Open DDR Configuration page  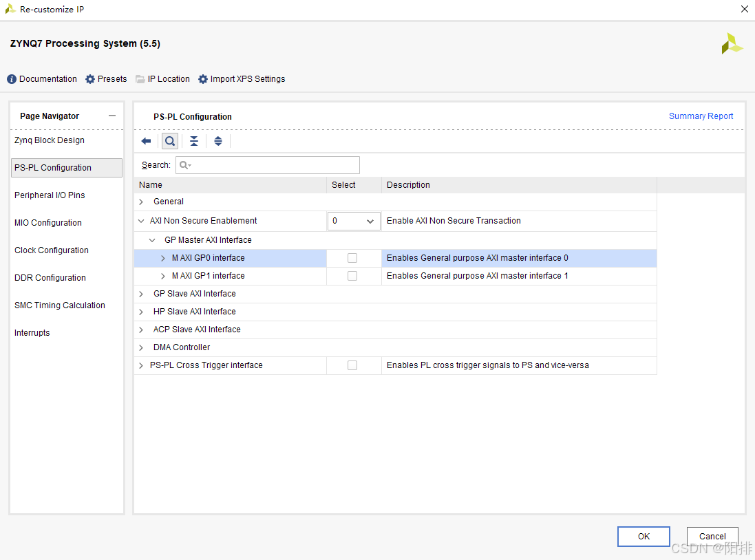coord(50,277)
